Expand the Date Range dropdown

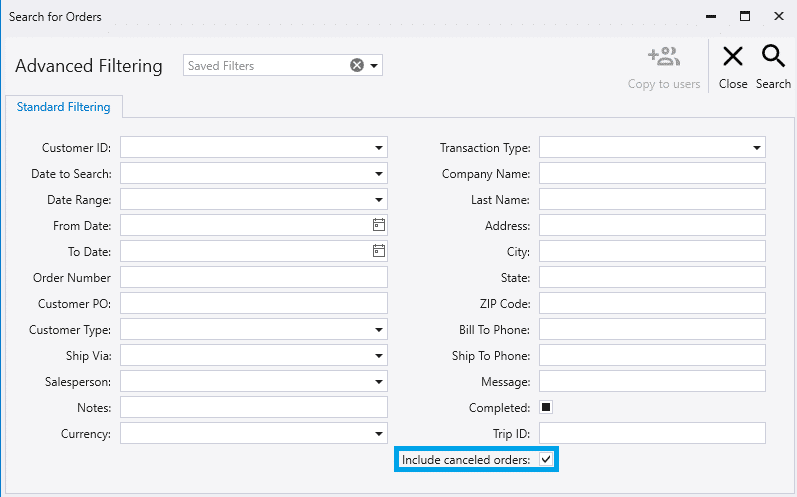tap(379, 200)
